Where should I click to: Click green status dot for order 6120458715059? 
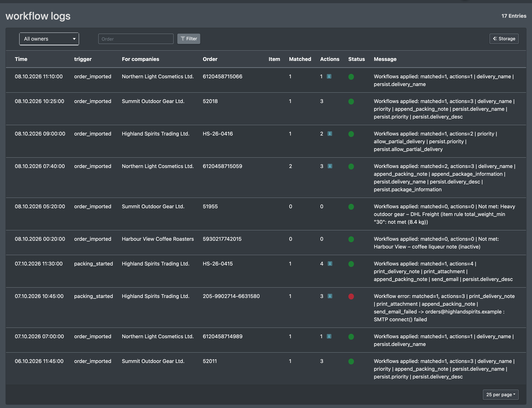351,167
